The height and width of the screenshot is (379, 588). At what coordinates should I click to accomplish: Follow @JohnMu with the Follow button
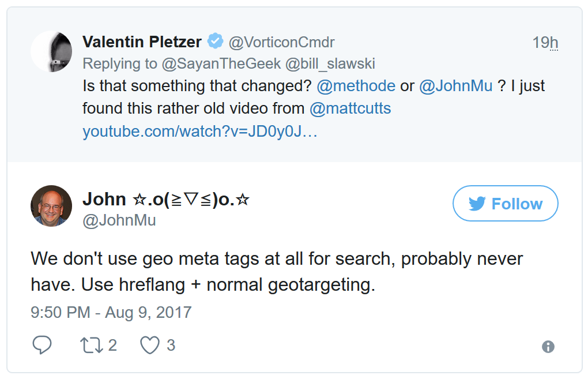click(x=506, y=203)
